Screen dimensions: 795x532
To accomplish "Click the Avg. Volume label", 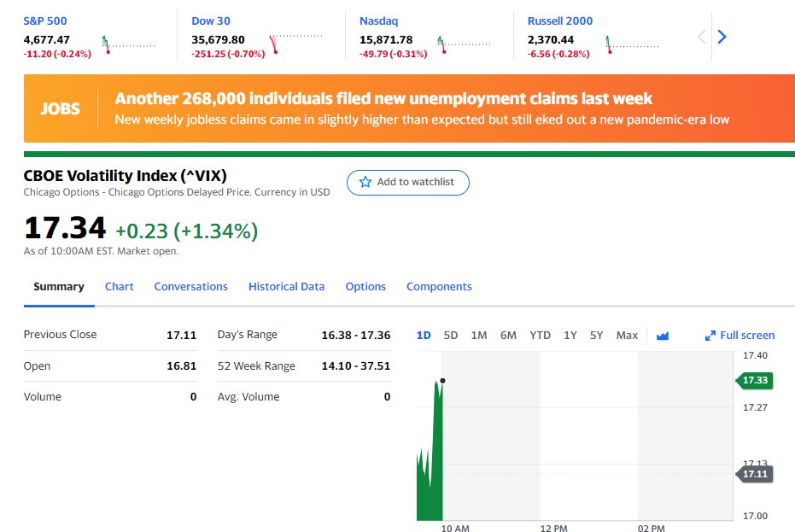I will [248, 397].
